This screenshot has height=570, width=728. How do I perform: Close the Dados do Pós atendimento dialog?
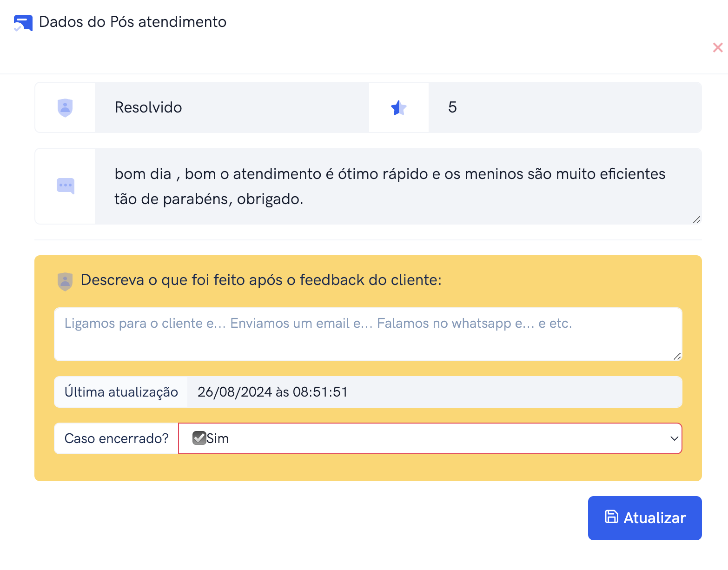(x=718, y=47)
